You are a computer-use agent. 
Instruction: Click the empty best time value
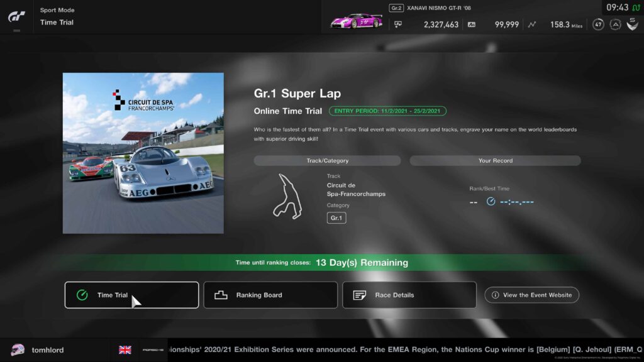[x=517, y=202]
